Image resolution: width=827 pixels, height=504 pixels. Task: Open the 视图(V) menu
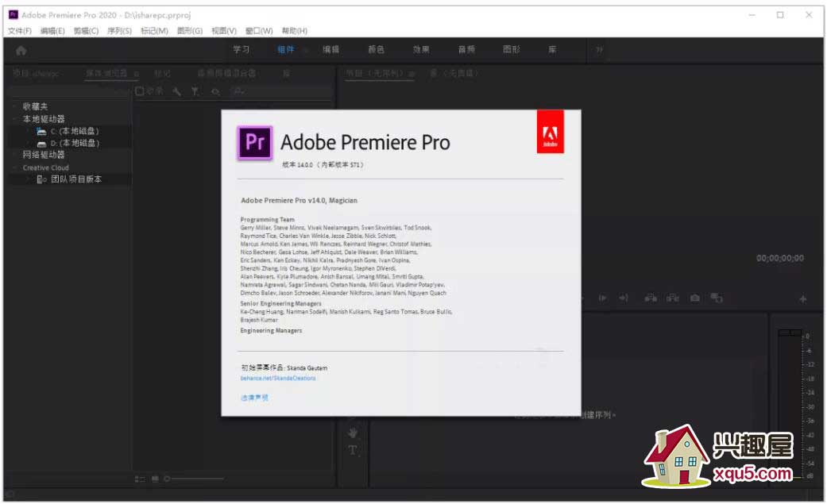[224, 31]
